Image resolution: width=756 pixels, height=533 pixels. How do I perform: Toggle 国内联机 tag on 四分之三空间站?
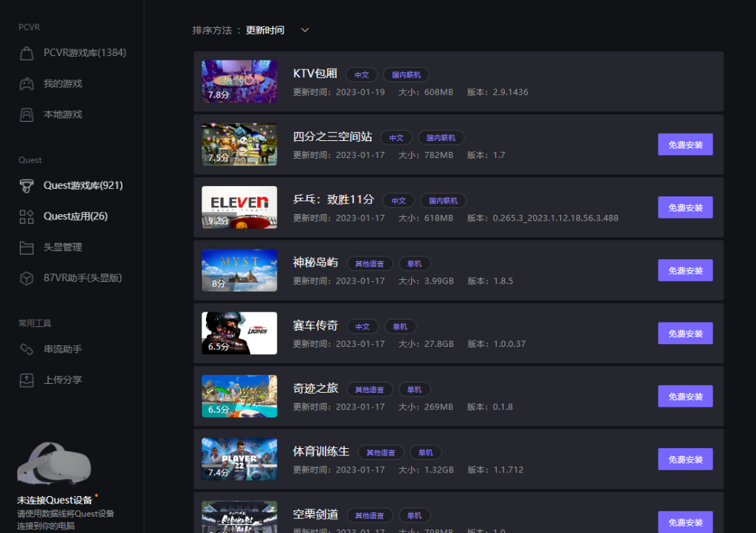442,137
